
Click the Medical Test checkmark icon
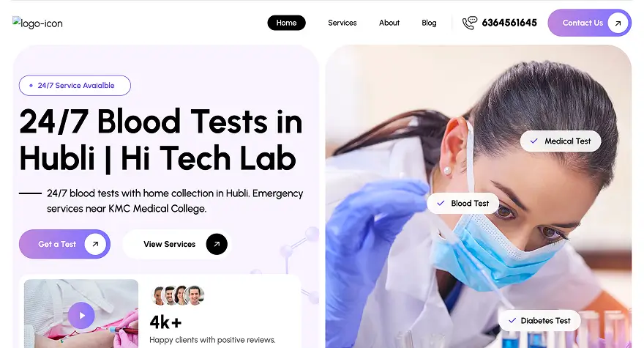533,141
